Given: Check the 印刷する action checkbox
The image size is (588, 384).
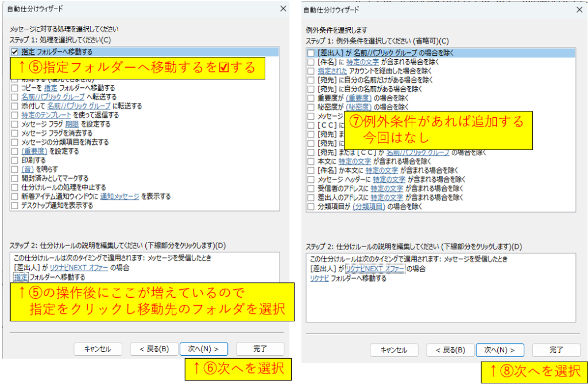Looking at the screenshot, I should pos(15,160).
